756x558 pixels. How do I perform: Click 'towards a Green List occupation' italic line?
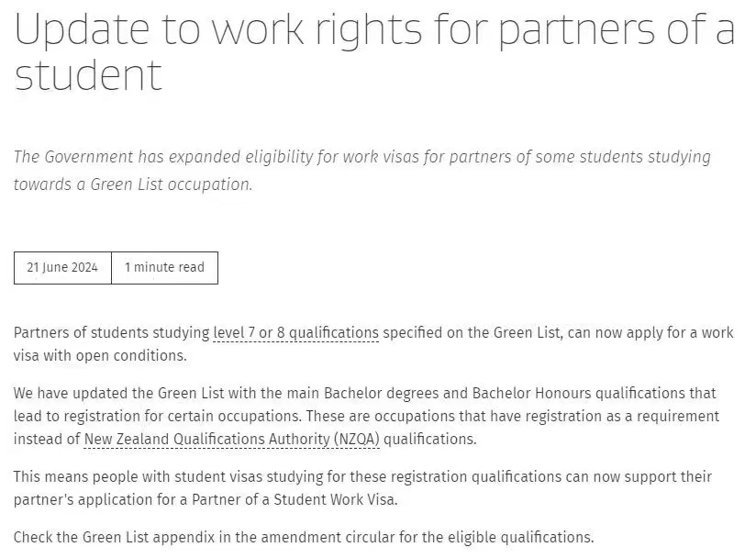[x=133, y=184]
